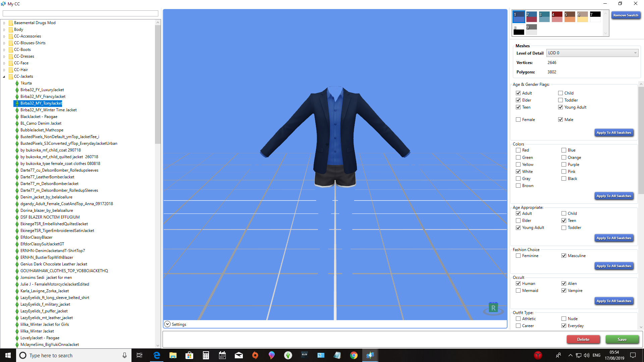Click the Cortana microphone icon
Screen dimensions: 644x362
(124, 355)
